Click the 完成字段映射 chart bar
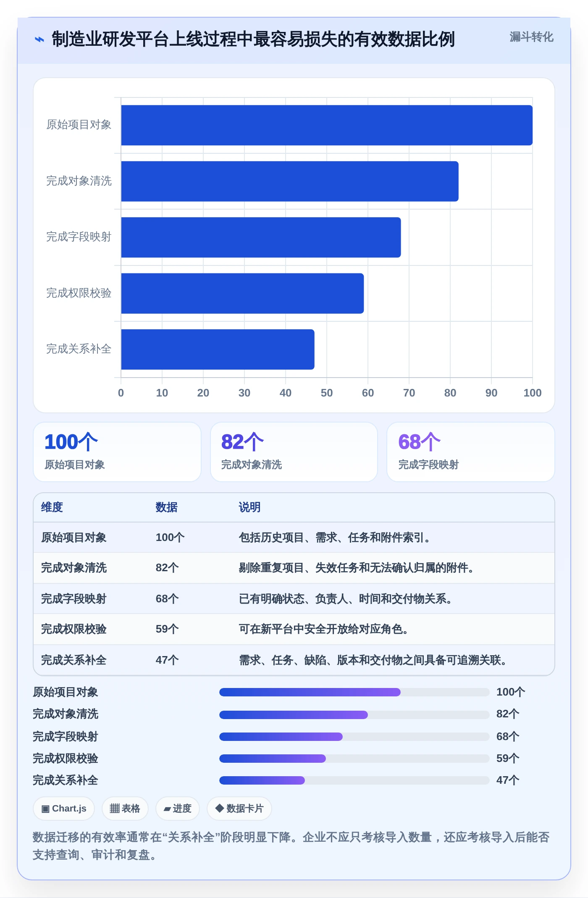This screenshot has height=898, width=588. (261, 237)
